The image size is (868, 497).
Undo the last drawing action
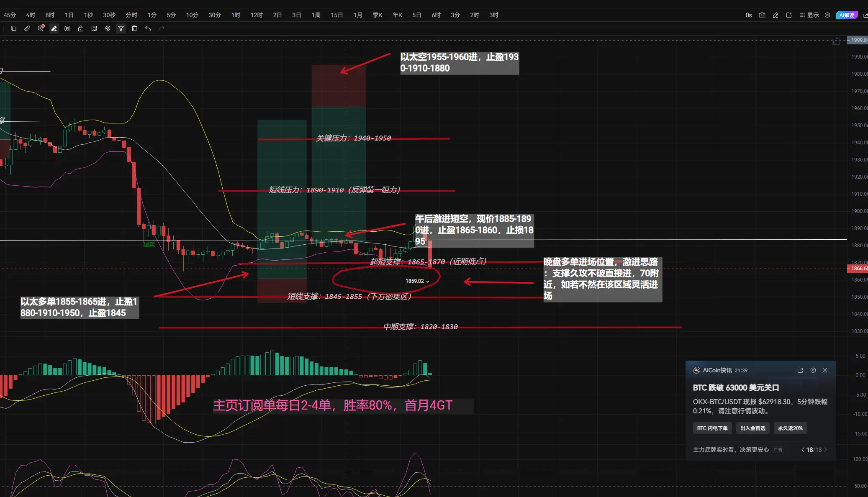[148, 28]
